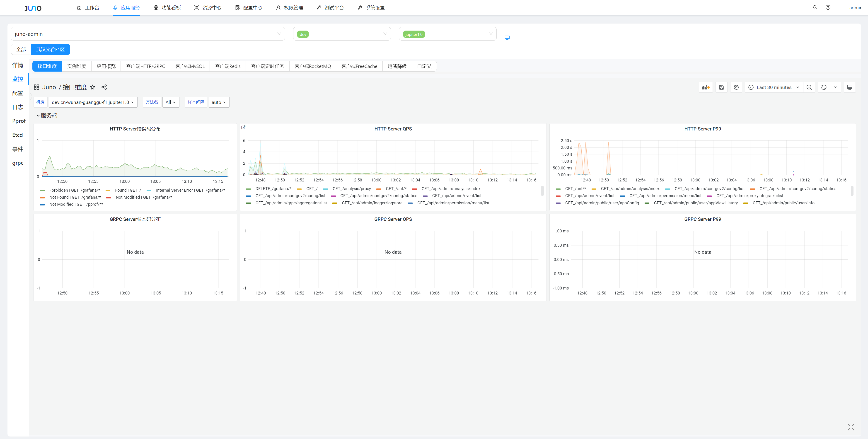Image resolution: width=868 pixels, height=439 pixels.
Task: Open the 工作台 top menu
Action: tap(88, 8)
